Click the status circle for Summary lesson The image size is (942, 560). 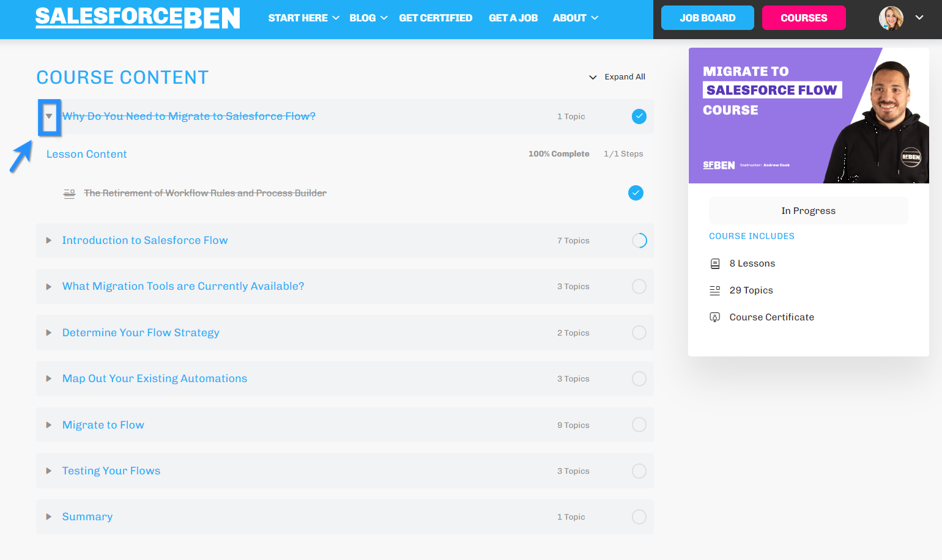pos(639,517)
